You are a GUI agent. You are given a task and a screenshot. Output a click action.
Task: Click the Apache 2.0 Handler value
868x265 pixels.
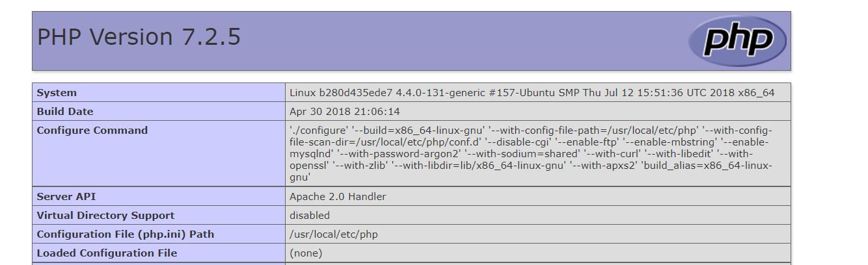click(x=338, y=196)
